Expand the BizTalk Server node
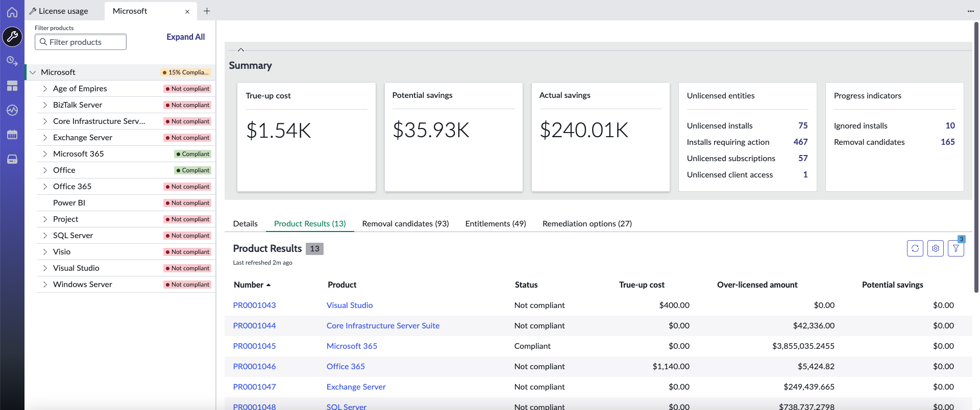Image resolution: width=980 pixels, height=410 pixels. tap(45, 105)
